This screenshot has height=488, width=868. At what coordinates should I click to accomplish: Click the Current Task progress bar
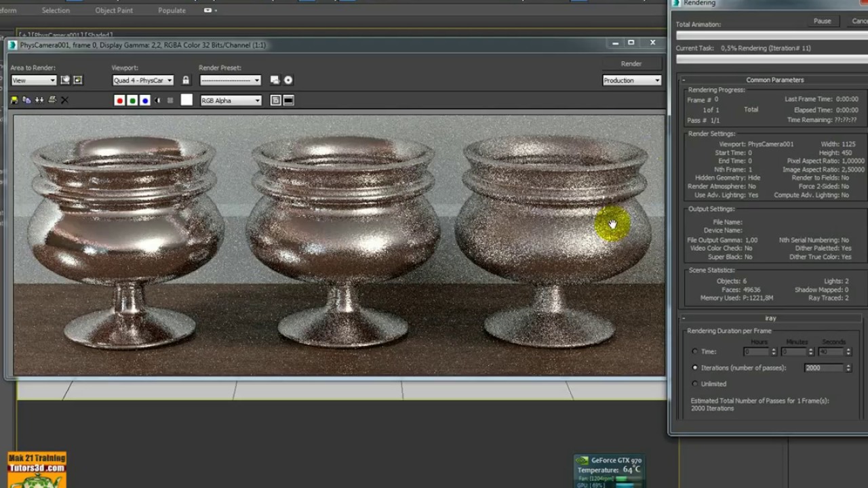pos(772,59)
